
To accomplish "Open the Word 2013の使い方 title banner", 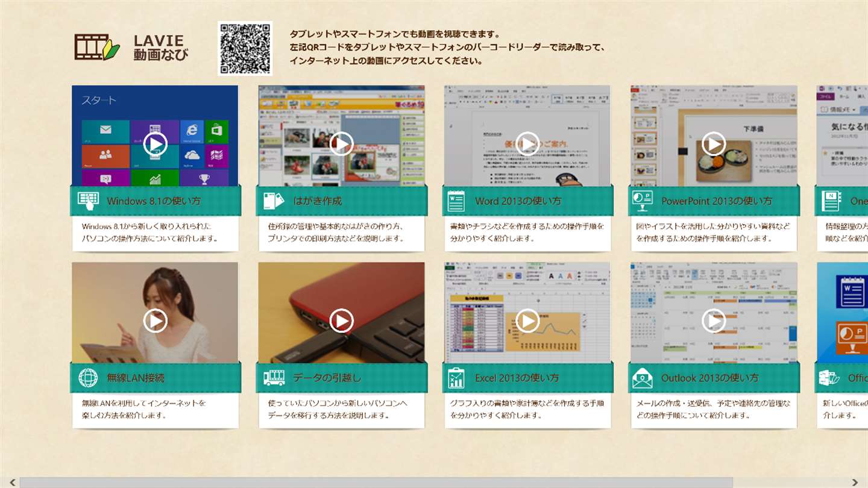I will pyautogui.click(x=528, y=201).
